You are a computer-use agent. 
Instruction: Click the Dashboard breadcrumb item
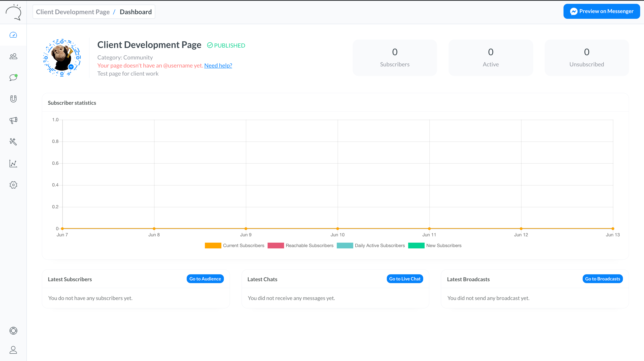136,12
